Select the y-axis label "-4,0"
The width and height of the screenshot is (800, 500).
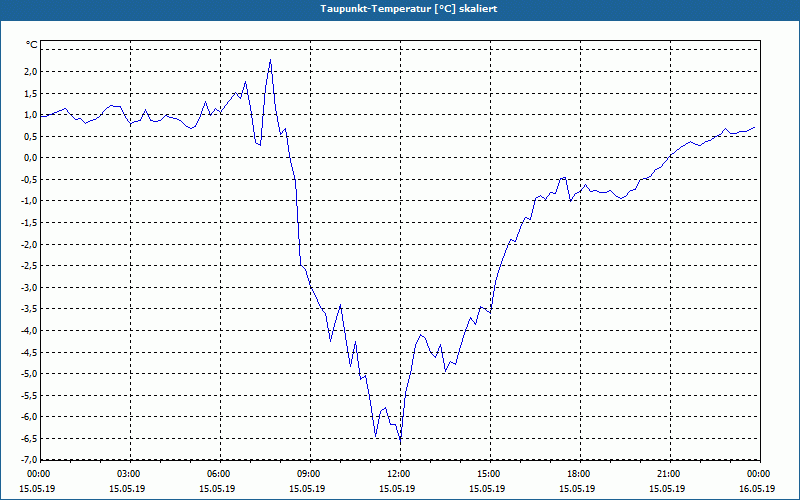[29, 331]
